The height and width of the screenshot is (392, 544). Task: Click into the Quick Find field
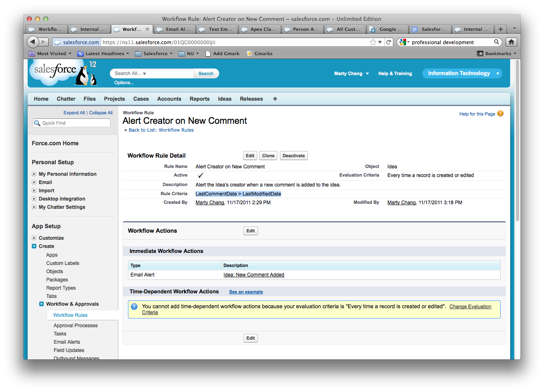(72, 123)
